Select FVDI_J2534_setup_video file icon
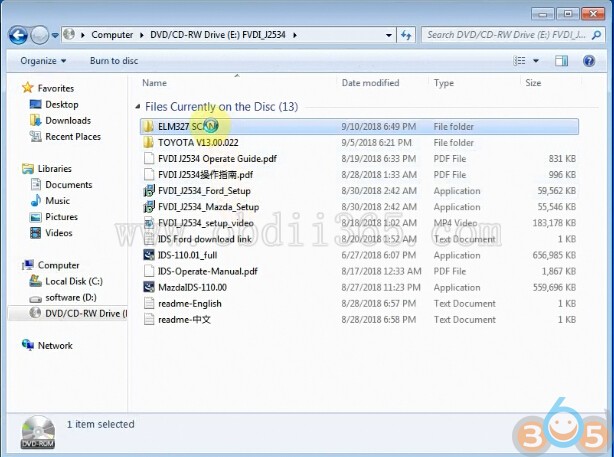Viewport: 614px width, 457px height. click(x=149, y=223)
